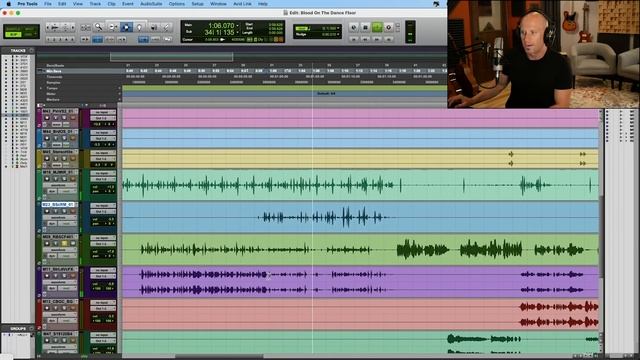Record-enable the purple track
Image resolution: width=640 pixels, height=360 pixels.
coord(47,276)
